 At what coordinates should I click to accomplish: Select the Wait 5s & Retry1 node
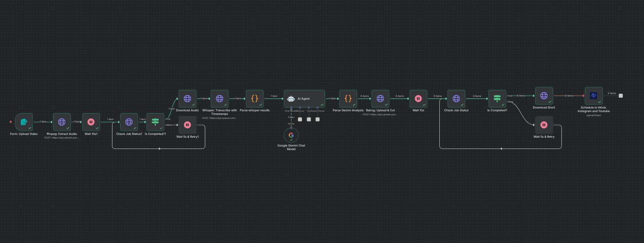187,125
